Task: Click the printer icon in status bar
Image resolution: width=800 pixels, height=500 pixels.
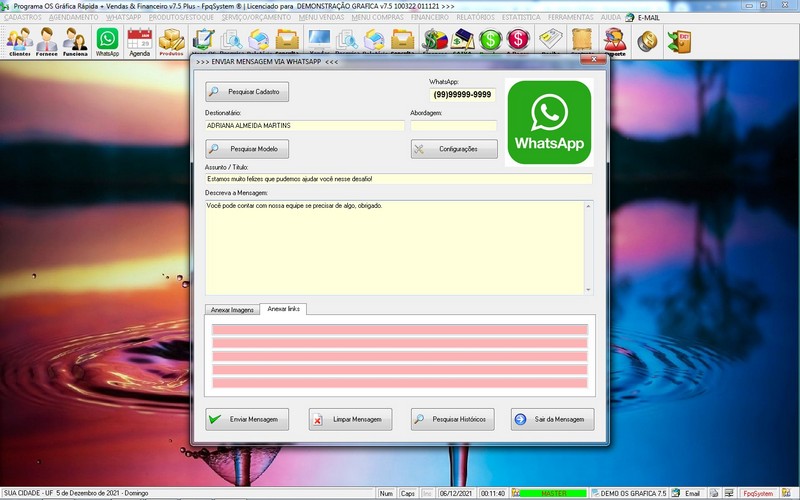Action: (x=714, y=493)
